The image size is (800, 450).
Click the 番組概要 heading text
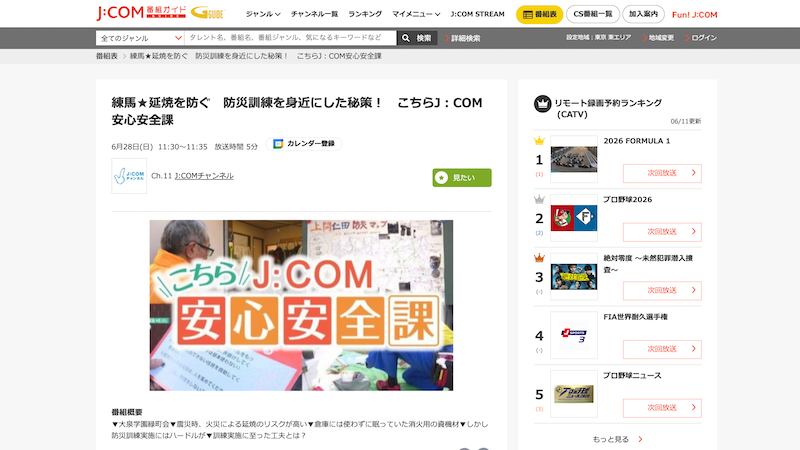click(127, 412)
